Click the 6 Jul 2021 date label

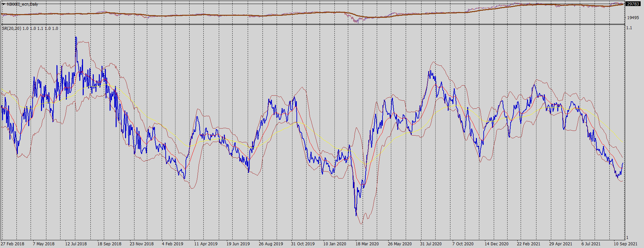coord(591,244)
